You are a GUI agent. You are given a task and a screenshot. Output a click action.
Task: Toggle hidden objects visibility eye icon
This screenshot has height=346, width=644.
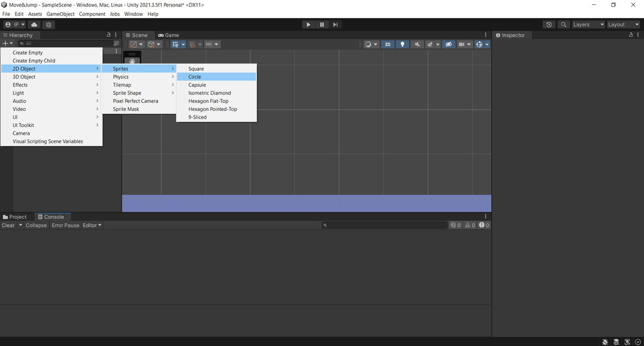(x=449, y=45)
